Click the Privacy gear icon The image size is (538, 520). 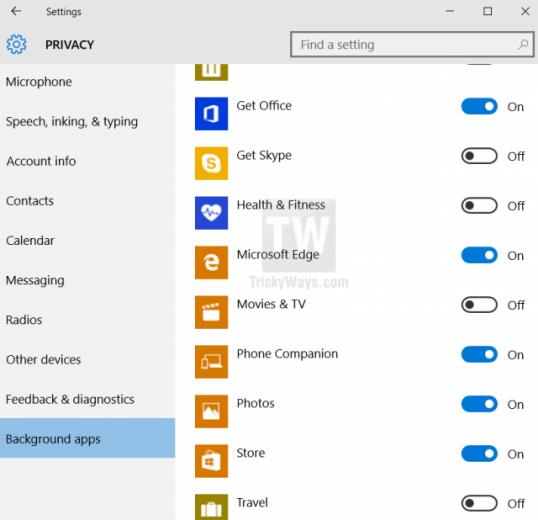pos(16,44)
